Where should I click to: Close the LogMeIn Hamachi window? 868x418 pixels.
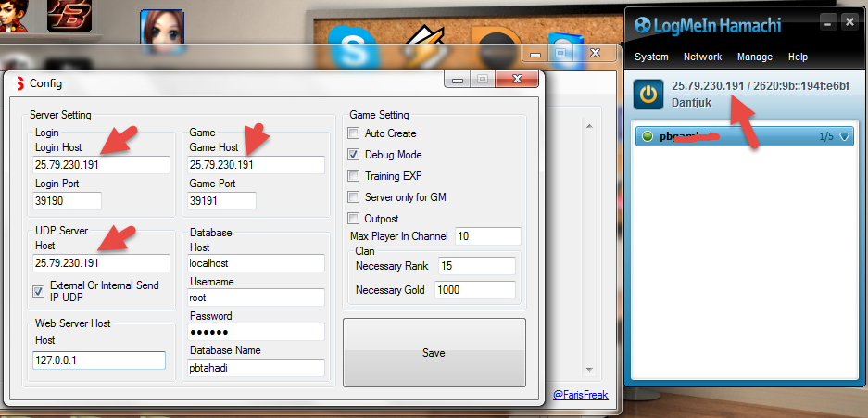(849, 22)
